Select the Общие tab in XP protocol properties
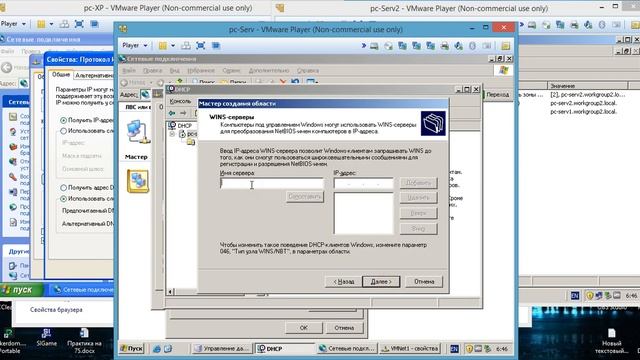This screenshot has width=640, height=360. [x=61, y=75]
